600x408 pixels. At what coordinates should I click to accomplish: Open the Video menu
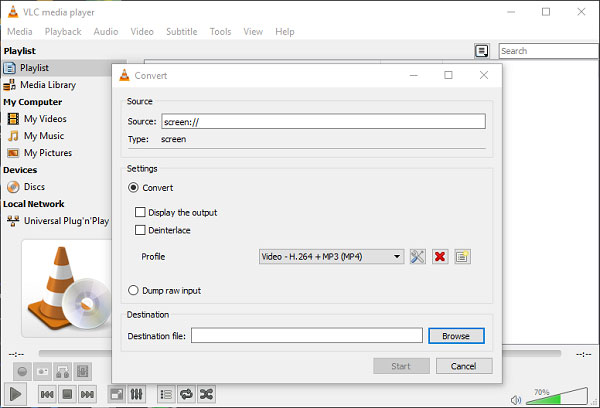[142, 32]
